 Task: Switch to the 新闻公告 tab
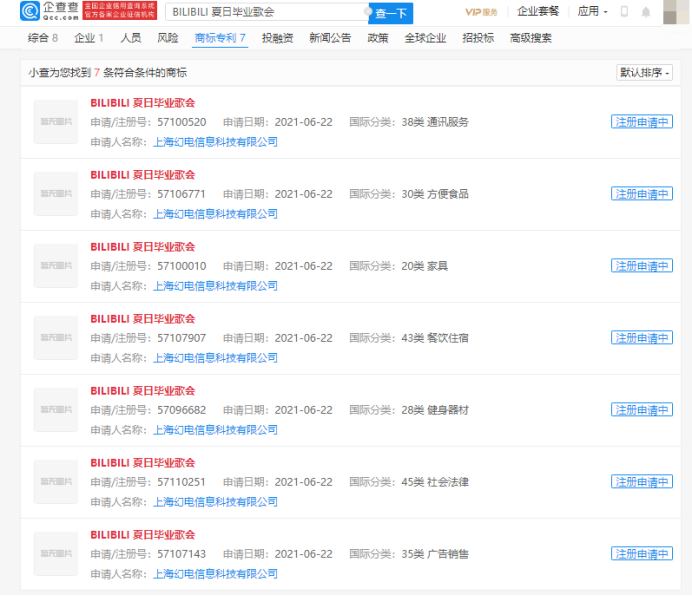click(x=330, y=38)
